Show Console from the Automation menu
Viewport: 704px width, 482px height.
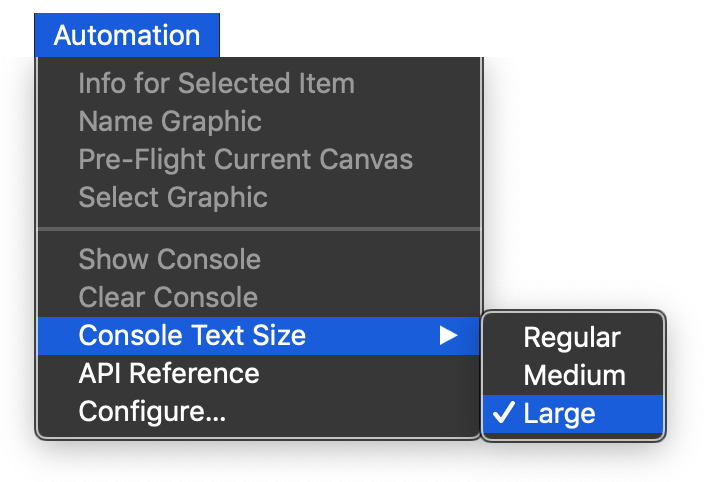(169, 259)
